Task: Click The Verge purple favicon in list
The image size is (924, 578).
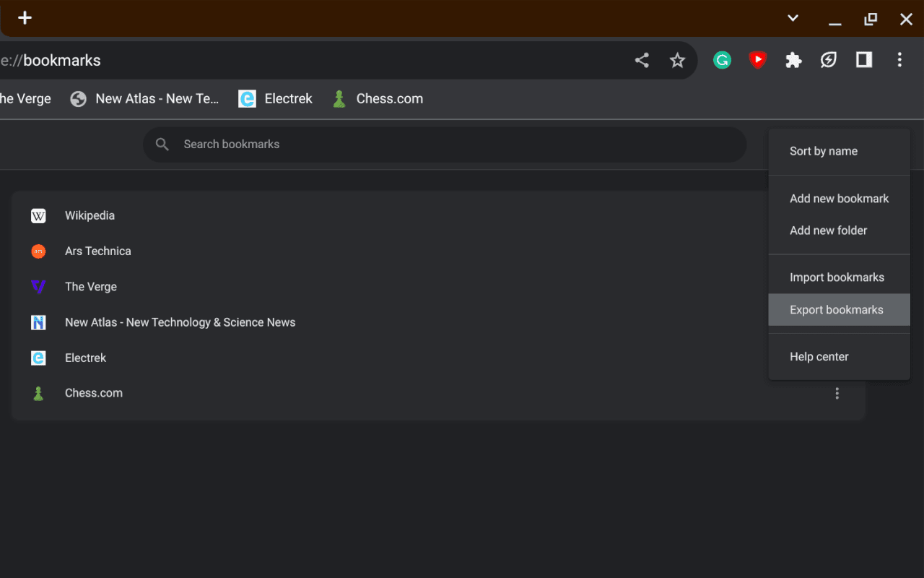Action: tap(38, 287)
